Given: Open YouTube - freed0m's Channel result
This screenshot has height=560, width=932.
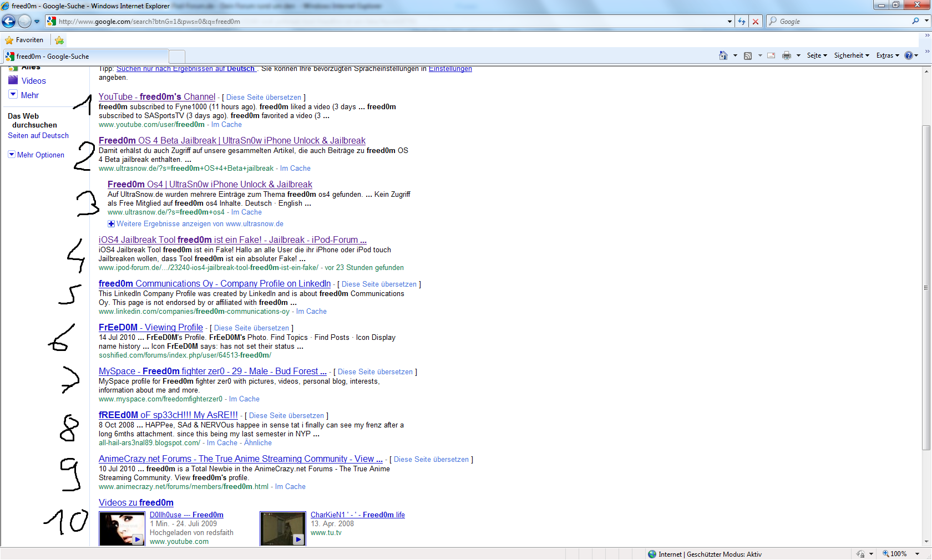Looking at the screenshot, I should tap(157, 97).
